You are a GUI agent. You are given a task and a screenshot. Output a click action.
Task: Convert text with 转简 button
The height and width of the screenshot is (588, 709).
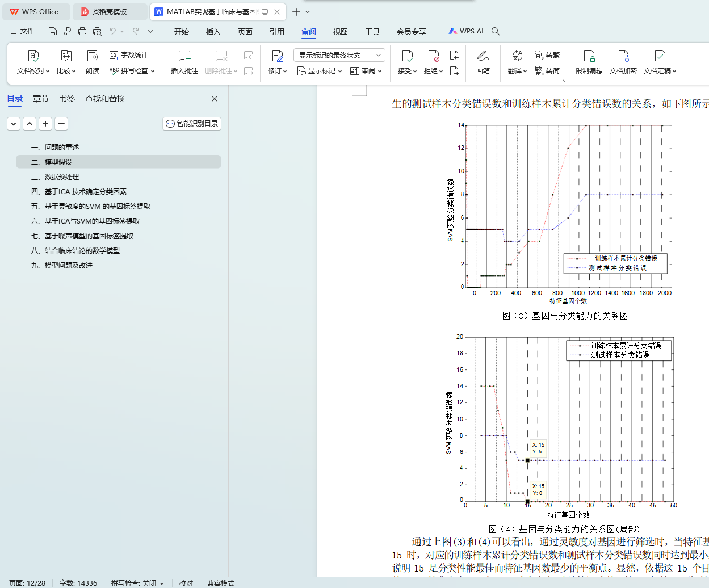click(547, 71)
